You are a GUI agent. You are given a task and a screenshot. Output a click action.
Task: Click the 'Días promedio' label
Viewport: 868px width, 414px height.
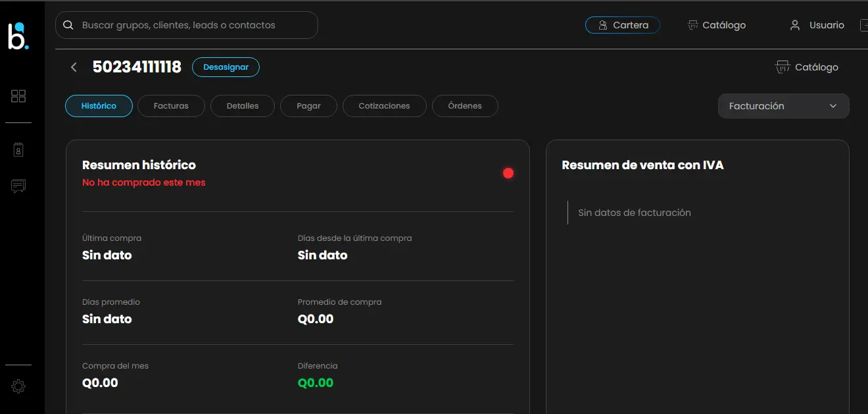coord(111,302)
